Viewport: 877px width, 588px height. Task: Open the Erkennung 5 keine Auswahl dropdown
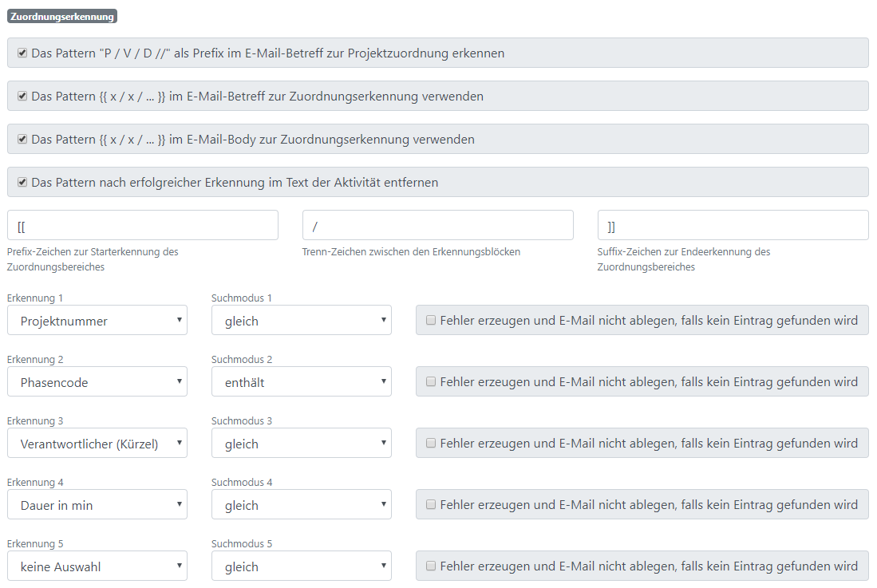point(97,566)
